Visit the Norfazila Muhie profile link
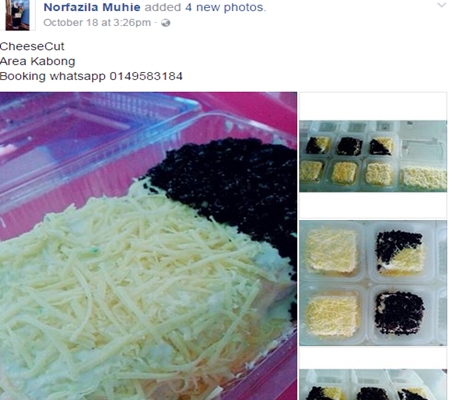Viewport: 450px width, 400px height. [x=92, y=7]
